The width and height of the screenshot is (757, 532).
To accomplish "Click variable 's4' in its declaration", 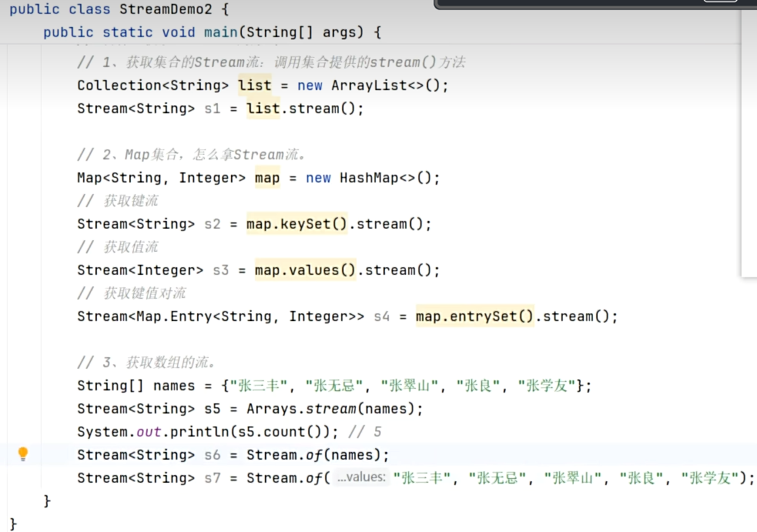I will tap(382, 316).
